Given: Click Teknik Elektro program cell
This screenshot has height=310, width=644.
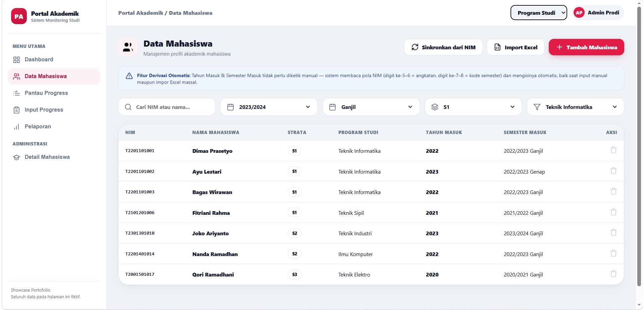Looking at the screenshot, I should point(354,275).
